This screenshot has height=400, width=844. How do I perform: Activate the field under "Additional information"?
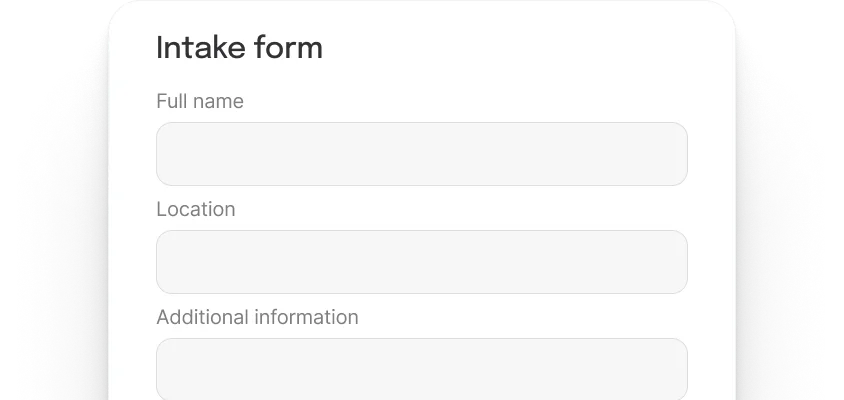click(421, 369)
